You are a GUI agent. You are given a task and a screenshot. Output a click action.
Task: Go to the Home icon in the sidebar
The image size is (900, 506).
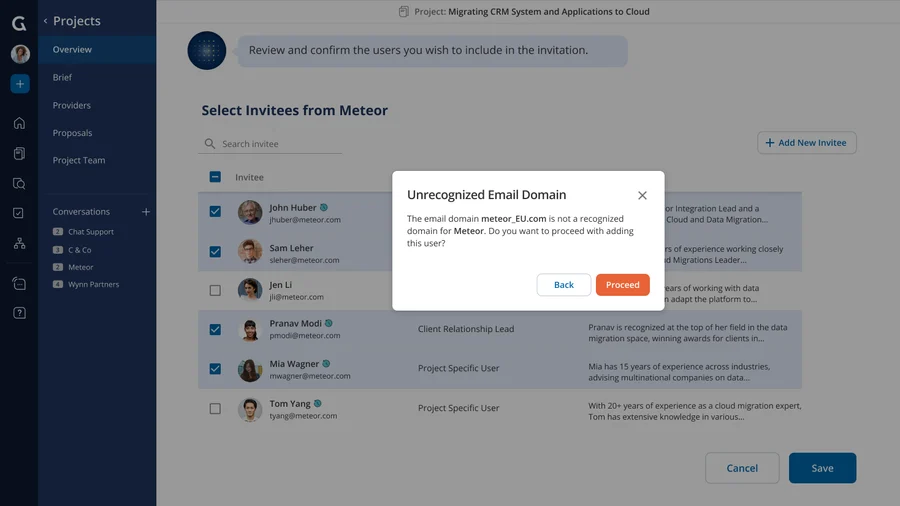click(x=20, y=123)
